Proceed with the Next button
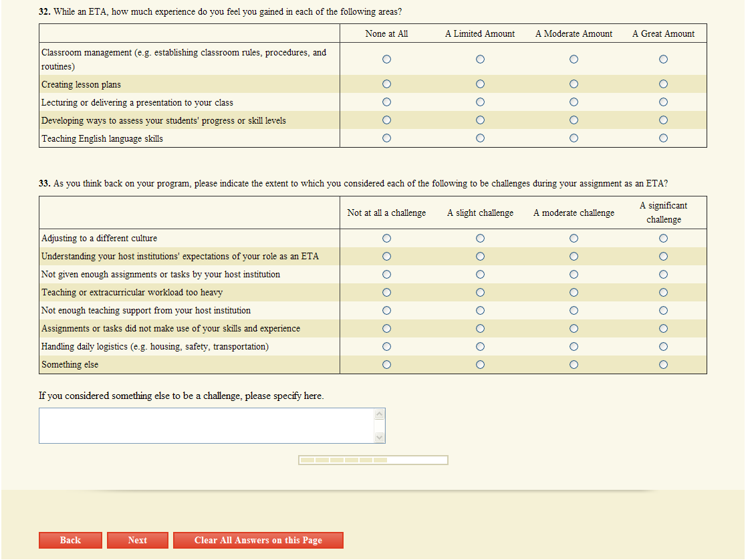 click(138, 540)
